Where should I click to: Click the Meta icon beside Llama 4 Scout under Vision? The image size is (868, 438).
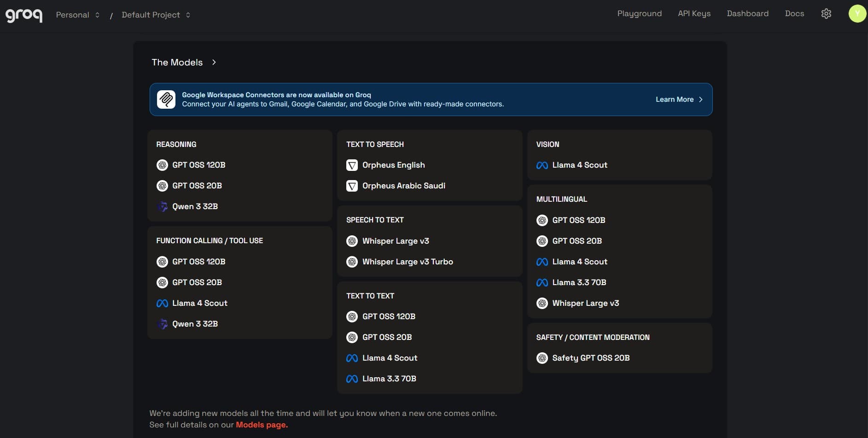[x=542, y=165]
